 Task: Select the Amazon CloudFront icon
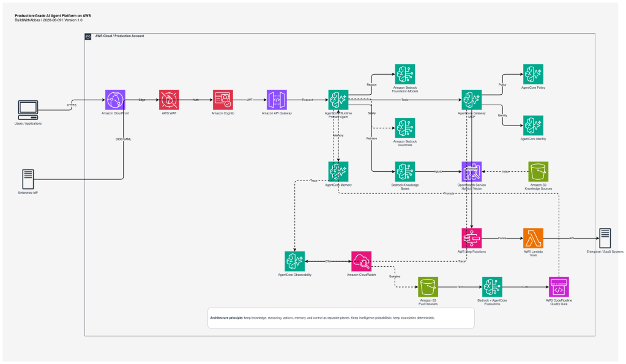115,100
